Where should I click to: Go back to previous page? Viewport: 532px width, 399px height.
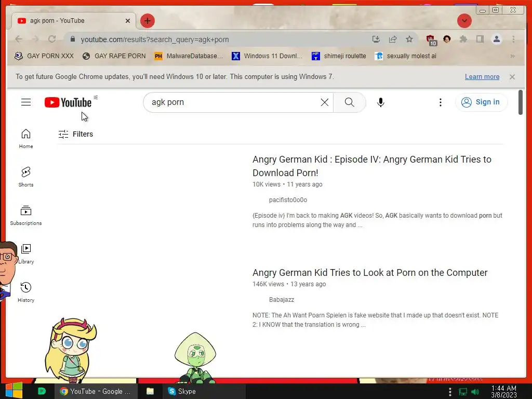[x=19, y=39]
